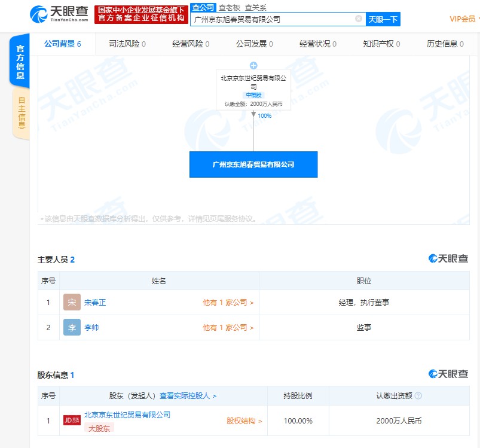Click the JD logo in shareholder row
480x448 pixels.
click(72, 420)
